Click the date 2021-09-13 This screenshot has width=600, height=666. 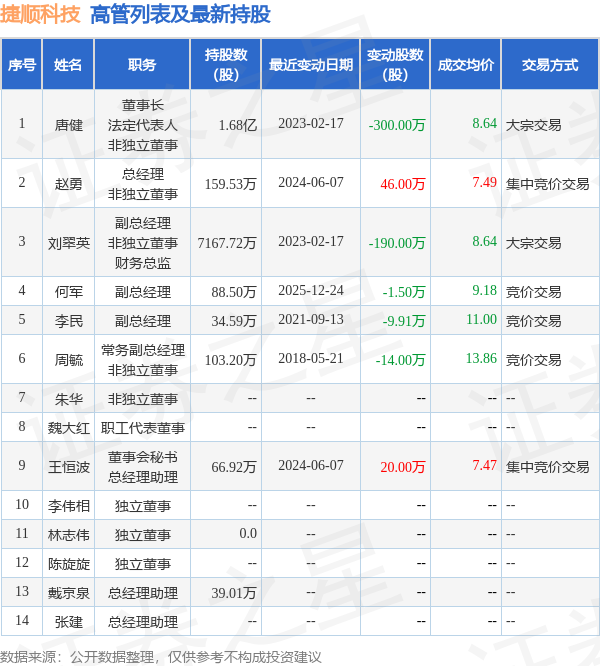[311, 319]
